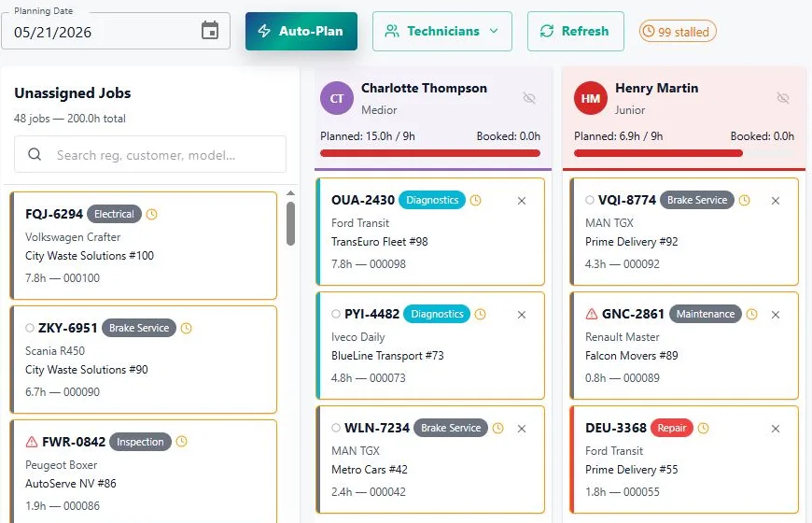Click the Repair tag on DEU-3368

[x=672, y=428]
